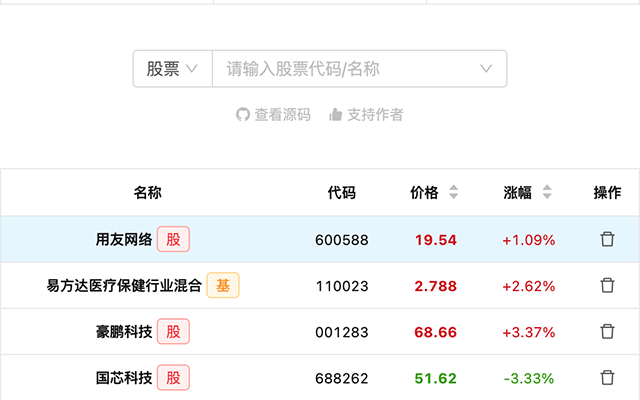The image size is (640, 400).
Task: Click the price 2.788
Action: tap(436, 286)
